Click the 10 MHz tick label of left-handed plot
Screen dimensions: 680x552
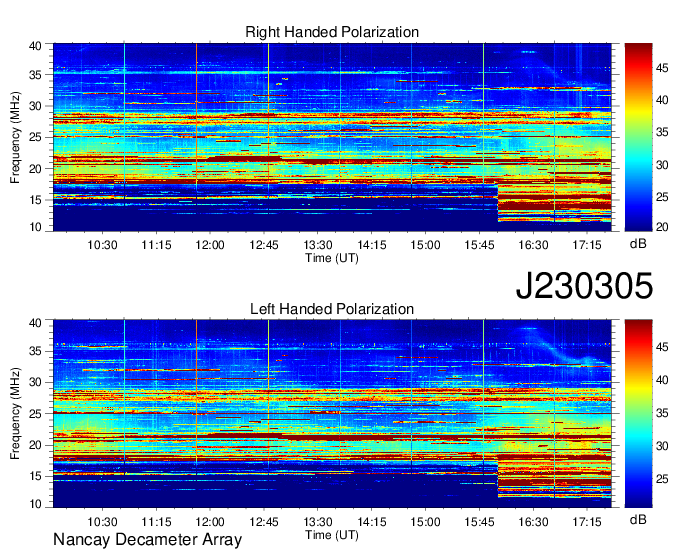[35, 503]
